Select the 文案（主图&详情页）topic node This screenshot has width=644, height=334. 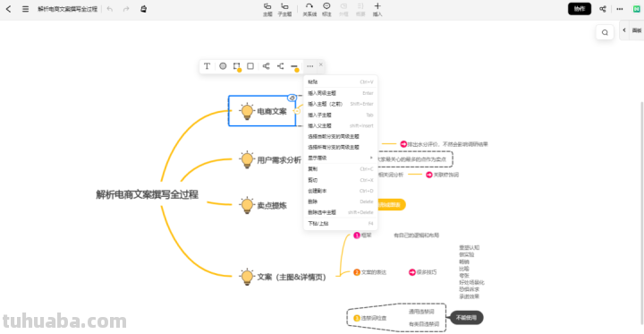point(283,278)
